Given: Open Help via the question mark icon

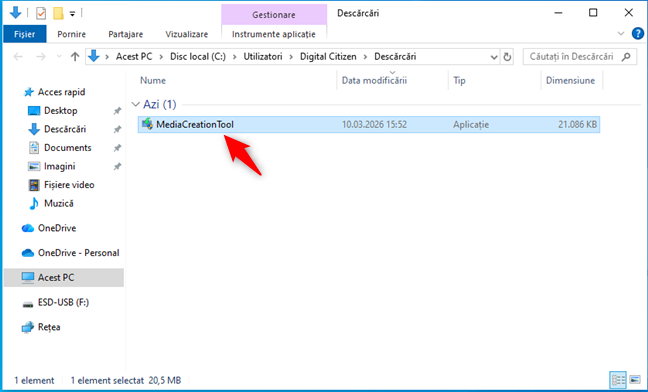Looking at the screenshot, I should [x=638, y=34].
